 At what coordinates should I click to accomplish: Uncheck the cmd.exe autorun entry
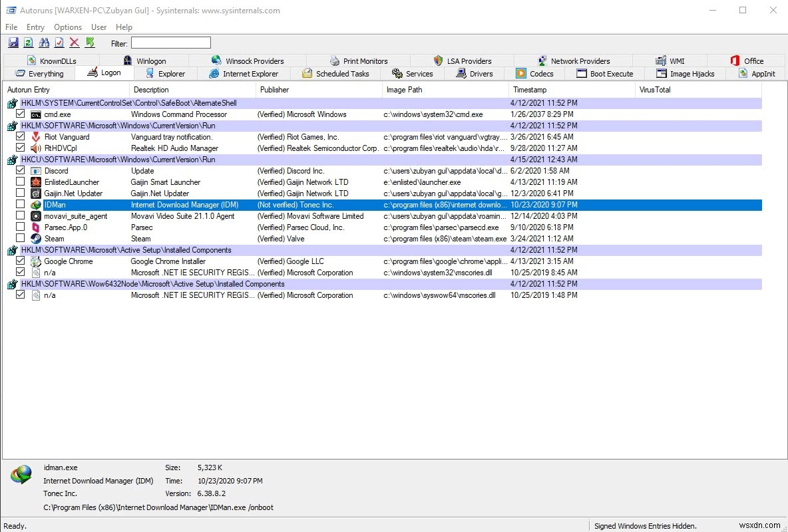[21, 114]
